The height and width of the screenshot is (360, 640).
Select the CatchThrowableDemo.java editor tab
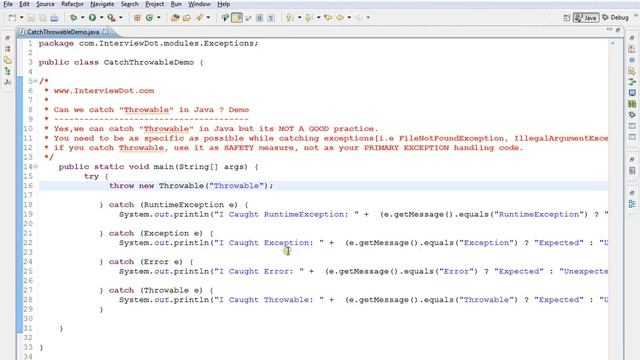click(x=63, y=31)
